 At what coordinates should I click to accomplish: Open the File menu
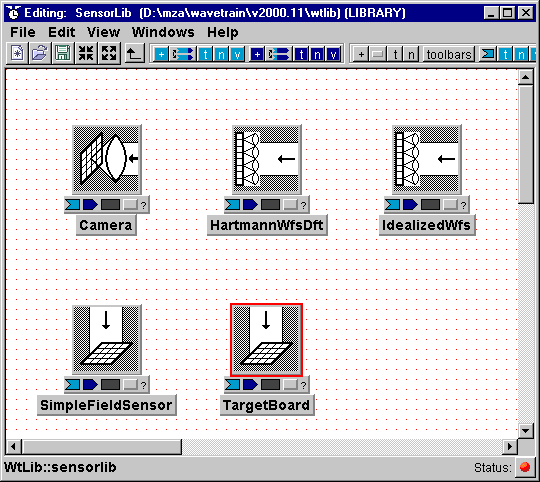point(23,32)
